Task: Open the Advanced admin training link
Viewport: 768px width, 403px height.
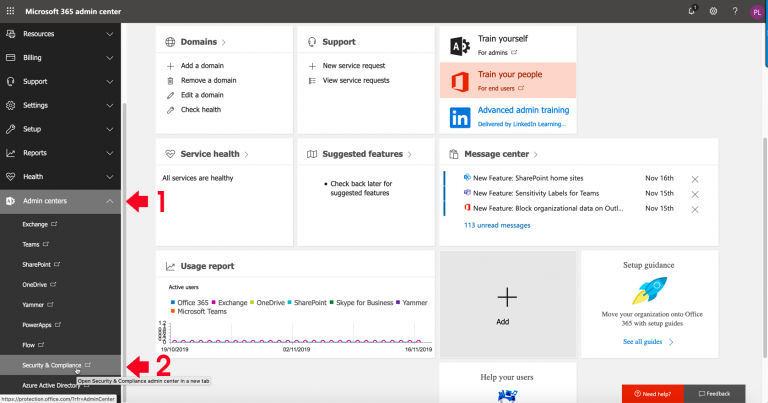Action: [x=523, y=110]
